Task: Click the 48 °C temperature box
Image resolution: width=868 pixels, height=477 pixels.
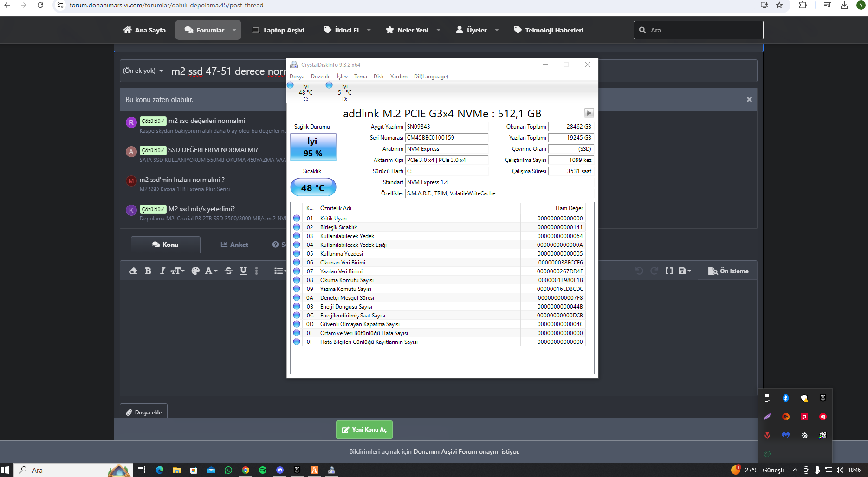Action: pos(313,187)
